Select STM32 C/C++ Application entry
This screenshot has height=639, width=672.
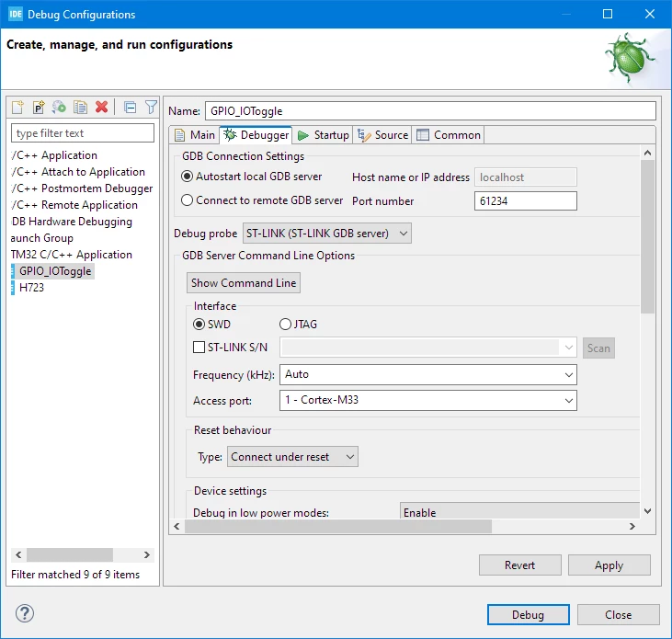click(72, 255)
